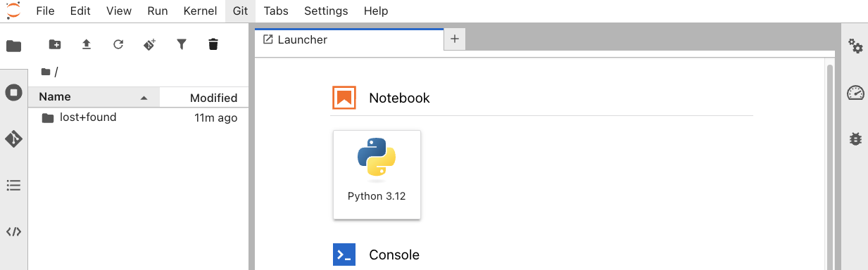
Task: Open the Kernel menu
Action: (x=200, y=11)
